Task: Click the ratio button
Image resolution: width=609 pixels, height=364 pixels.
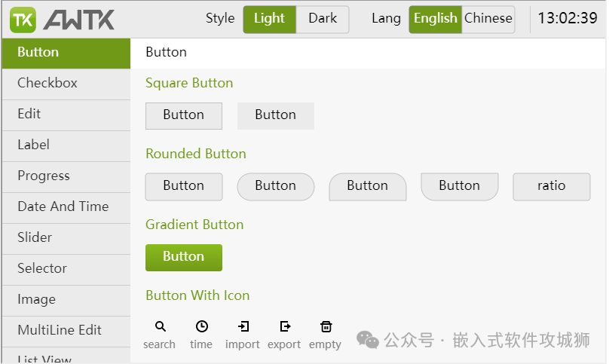Action: [x=552, y=186]
